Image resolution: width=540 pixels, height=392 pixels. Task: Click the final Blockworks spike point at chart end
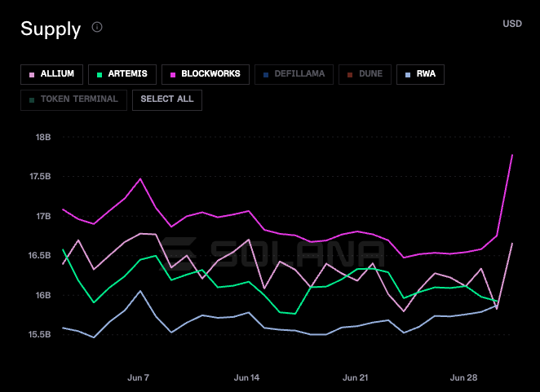(x=512, y=155)
